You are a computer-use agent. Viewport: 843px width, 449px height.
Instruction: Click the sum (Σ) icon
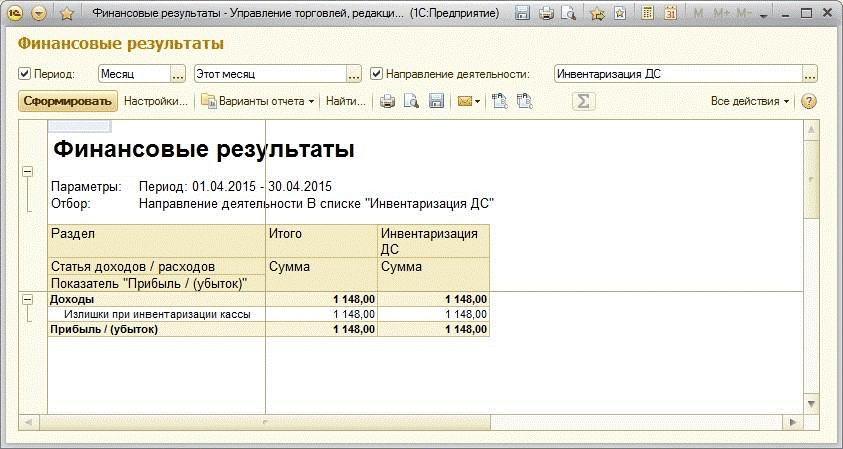[583, 101]
